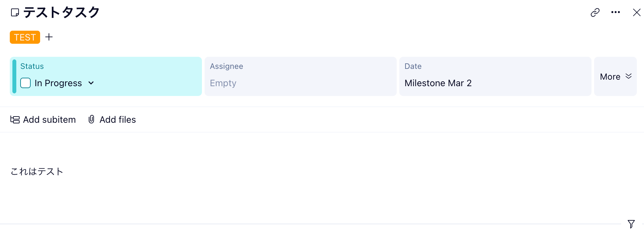Copy link using the chain icon
The image size is (644, 237).
click(595, 12)
